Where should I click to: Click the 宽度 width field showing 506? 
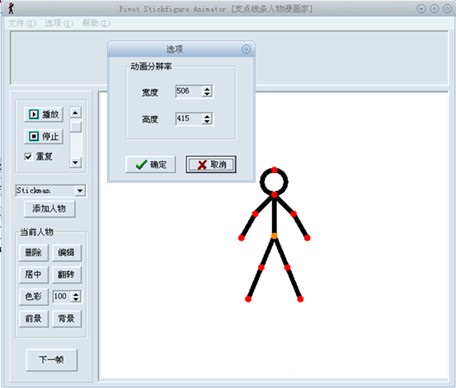coord(189,91)
